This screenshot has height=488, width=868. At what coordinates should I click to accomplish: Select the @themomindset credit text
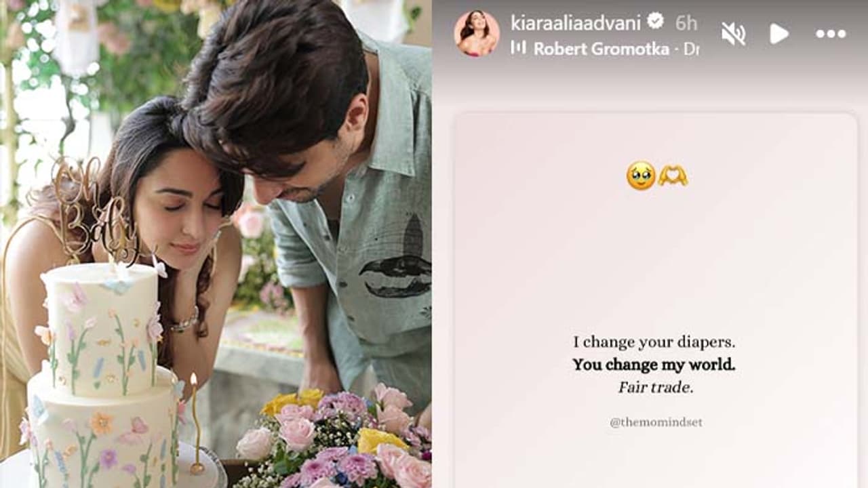pyautogui.click(x=656, y=422)
